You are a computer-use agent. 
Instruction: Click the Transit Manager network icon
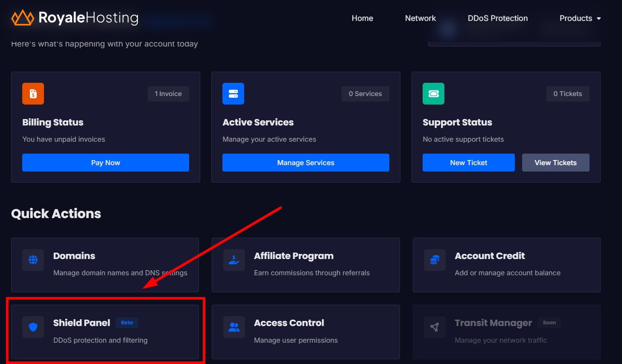[x=435, y=327]
